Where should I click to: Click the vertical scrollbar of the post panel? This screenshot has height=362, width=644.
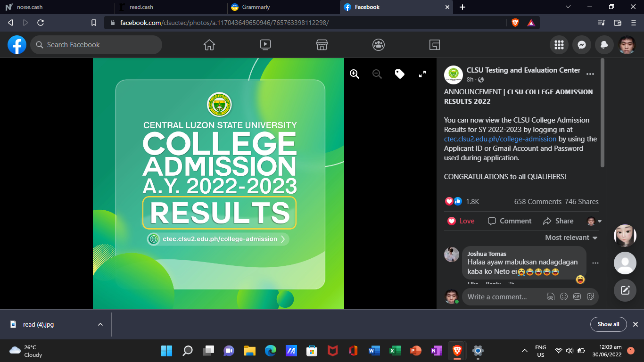[602, 113]
